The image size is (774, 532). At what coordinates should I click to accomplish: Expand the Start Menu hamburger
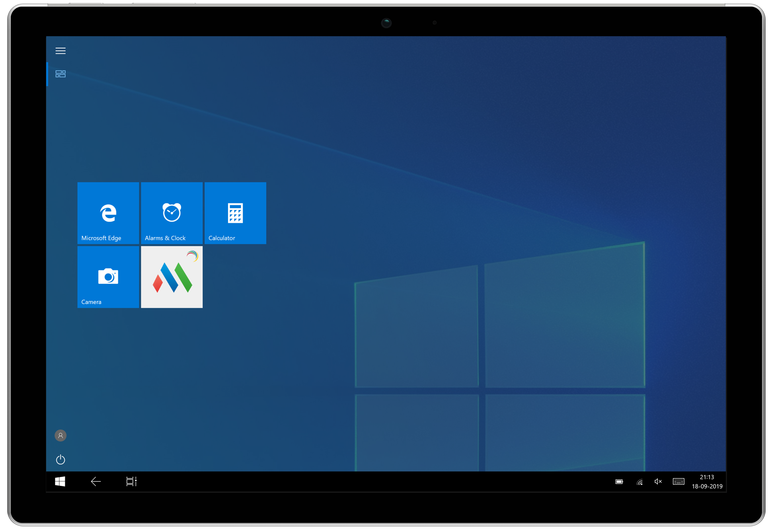pos(60,51)
